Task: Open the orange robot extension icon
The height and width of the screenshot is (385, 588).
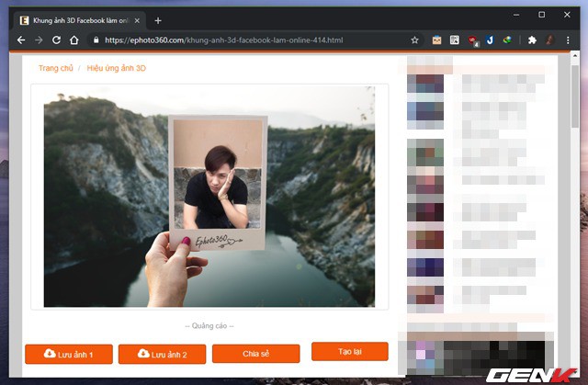Action: [x=436, y=40]
